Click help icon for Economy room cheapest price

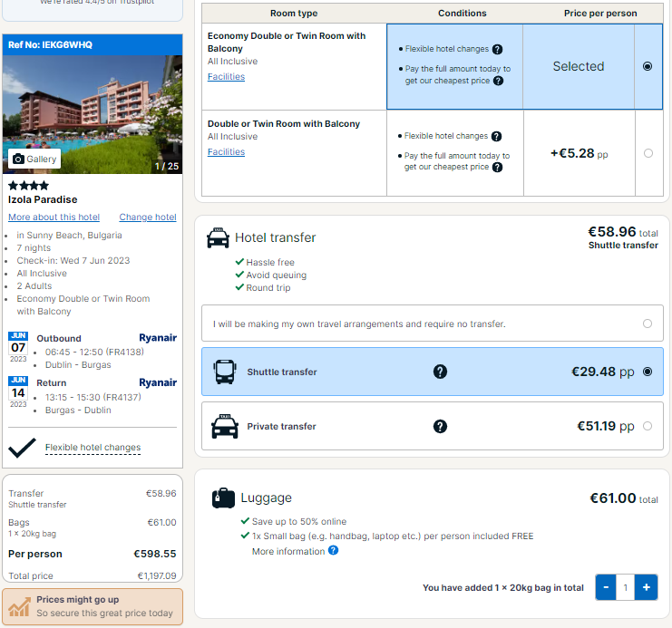point(498,81)
